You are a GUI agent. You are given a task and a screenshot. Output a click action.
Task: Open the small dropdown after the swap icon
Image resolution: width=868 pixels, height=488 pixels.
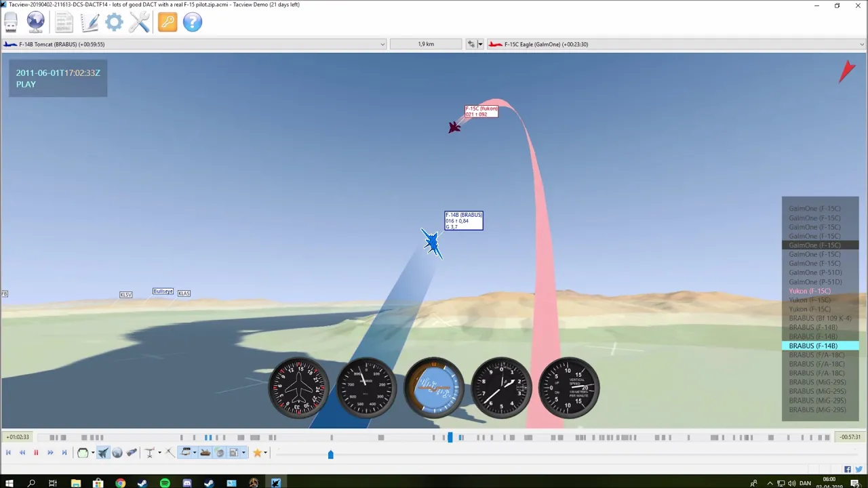[480, 44]
